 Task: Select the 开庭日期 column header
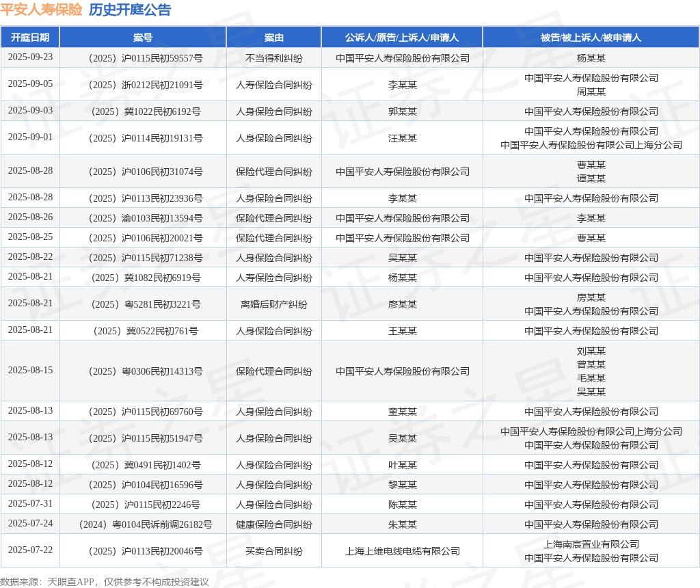(30, 38)
